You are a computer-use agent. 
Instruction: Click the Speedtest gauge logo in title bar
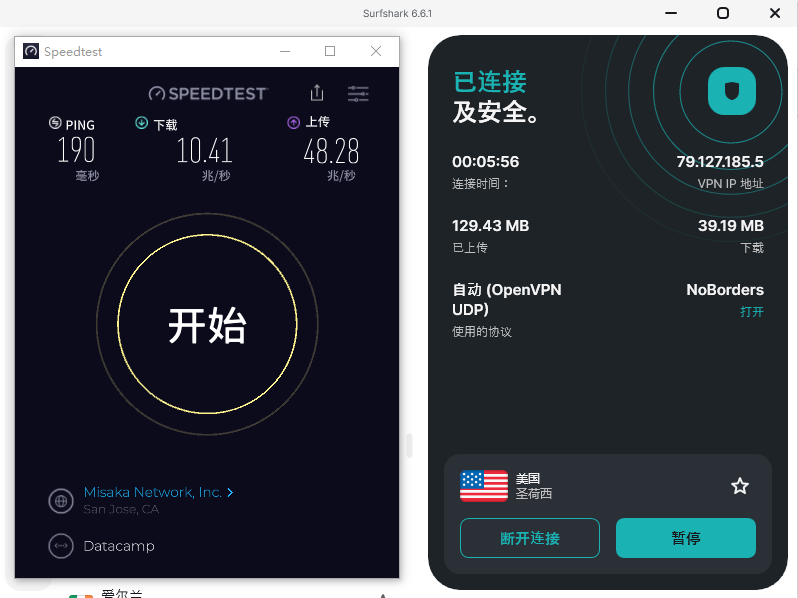31,51
